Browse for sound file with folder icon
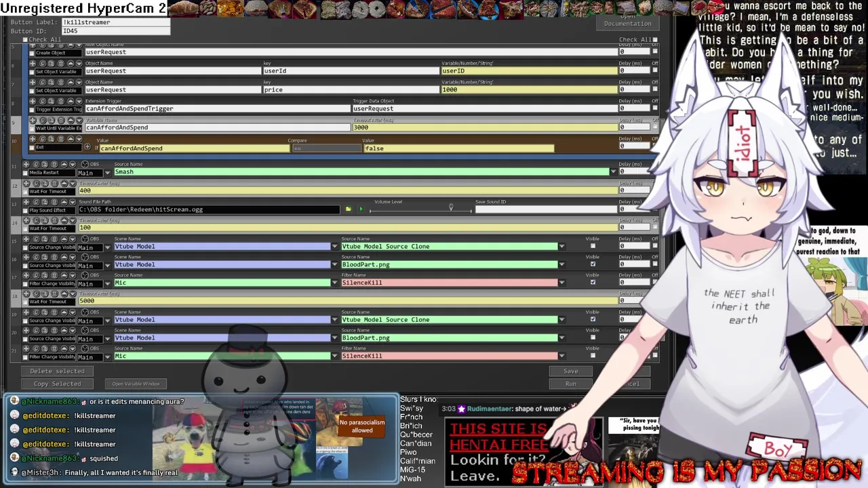The width and height of the screenshot is (868, 488). coord(348,209)
